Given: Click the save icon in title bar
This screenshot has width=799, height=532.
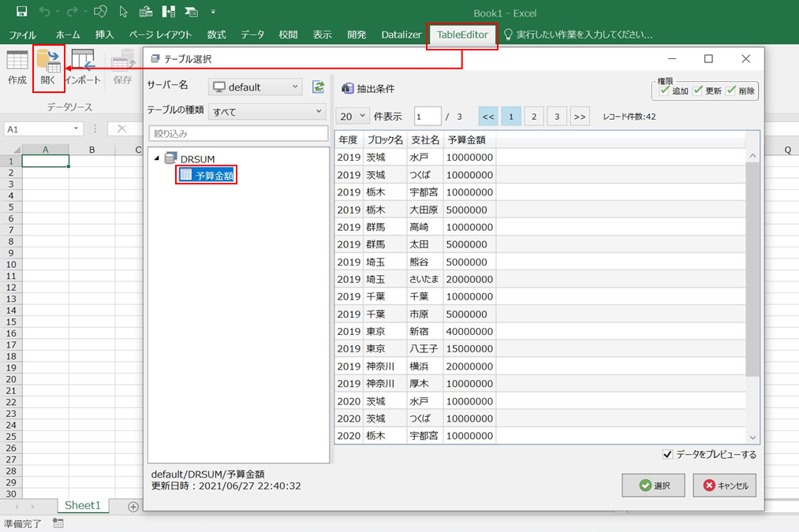Looking at the screenshot, I should (21, 12).
